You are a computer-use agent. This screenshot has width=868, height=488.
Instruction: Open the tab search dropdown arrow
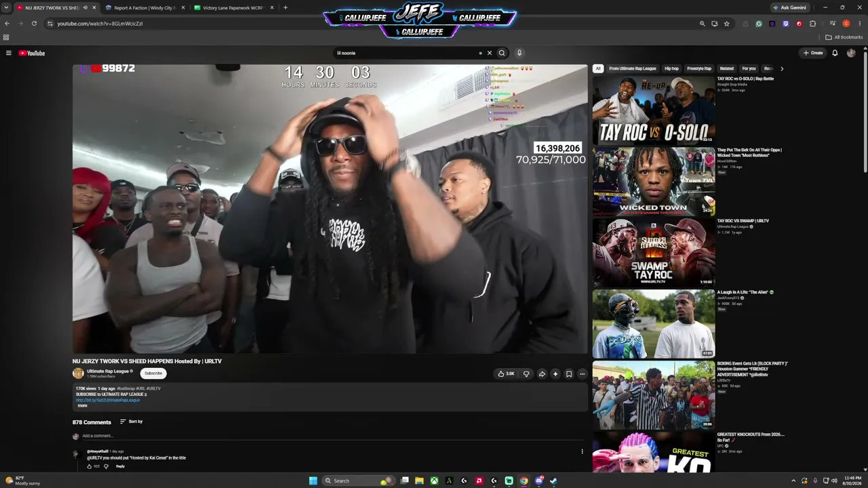(x=6, y=7)
